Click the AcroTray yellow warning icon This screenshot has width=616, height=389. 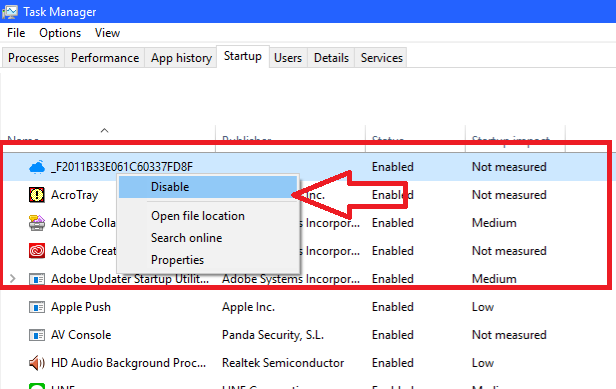point(37,195)
